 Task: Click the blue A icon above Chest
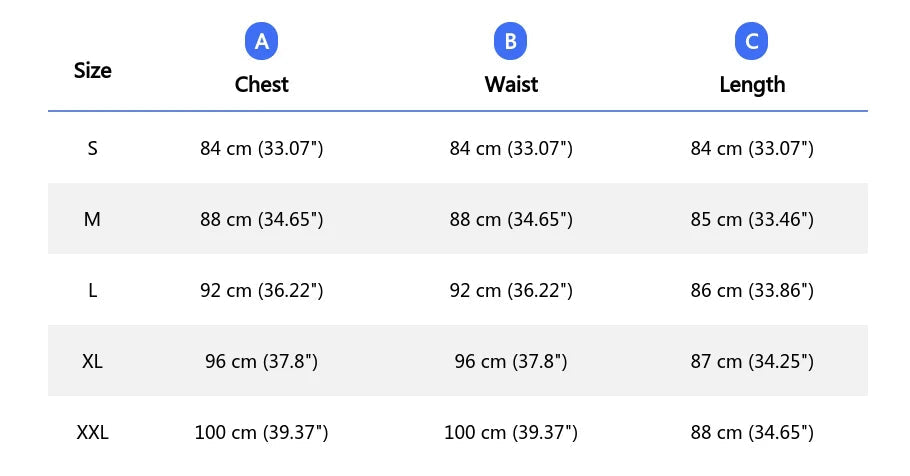coord(261,41)
